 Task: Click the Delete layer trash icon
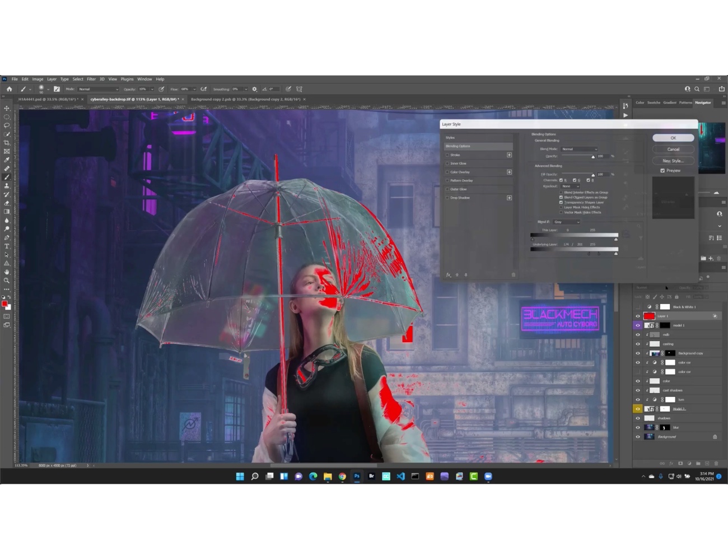(717, 464)
